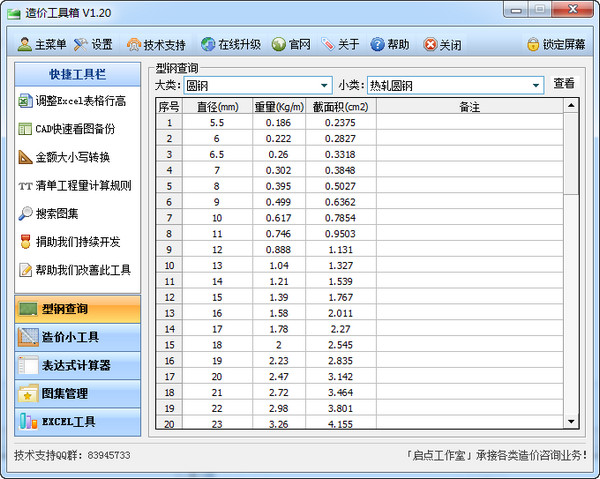Switch to the 造价小工具 panel tab
Image resolution: width=600 pixels, height=479 pixels.
click(x=78, y=337)
